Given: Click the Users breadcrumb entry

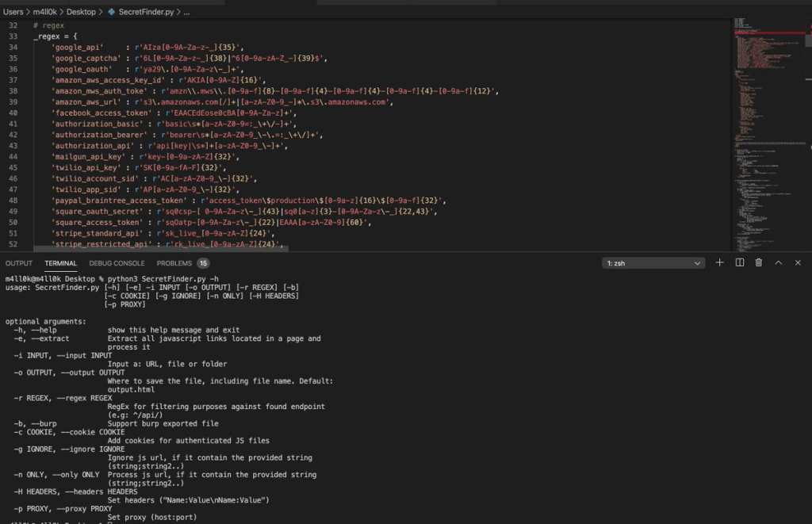Looking at the screenshot, I should (13, 11).
